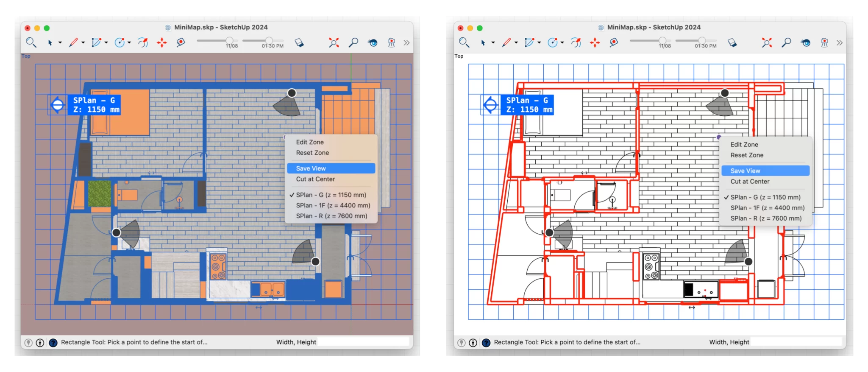Open the Pencil tool dropdown in right window
The image size is (868, 372).
[x=516, y=43]
